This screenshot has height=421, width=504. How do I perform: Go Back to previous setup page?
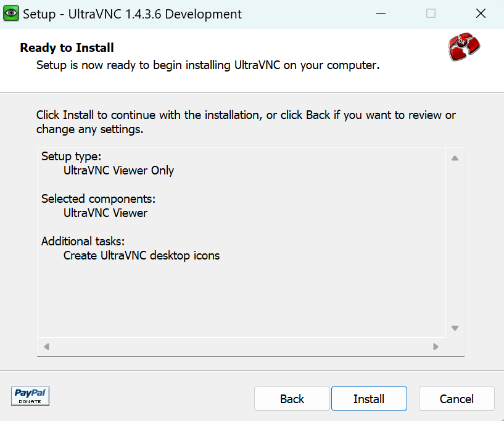click(292, 399)
